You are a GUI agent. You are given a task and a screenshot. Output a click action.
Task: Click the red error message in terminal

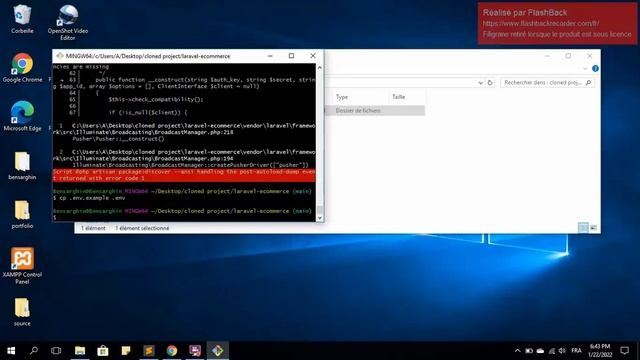click(x=184, y=175)
